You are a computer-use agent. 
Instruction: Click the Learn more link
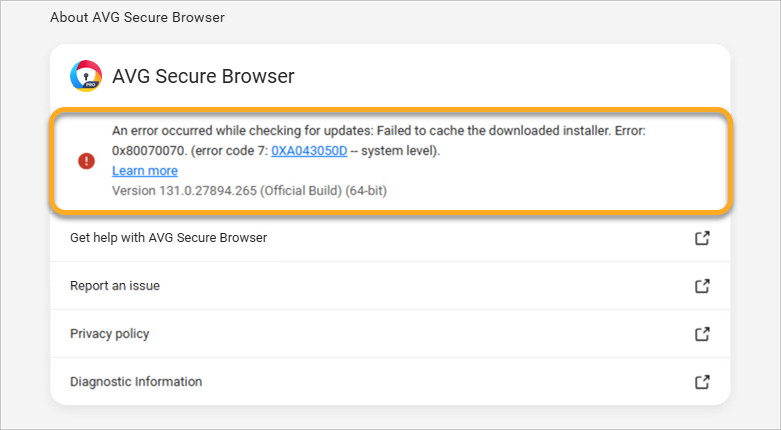click(x=145, y=171)
